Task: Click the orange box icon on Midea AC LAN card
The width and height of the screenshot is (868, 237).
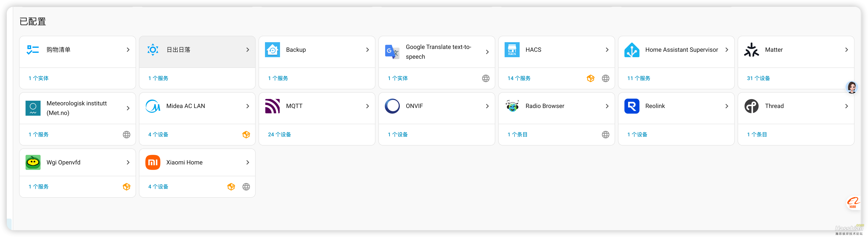Action: point(246,135)
